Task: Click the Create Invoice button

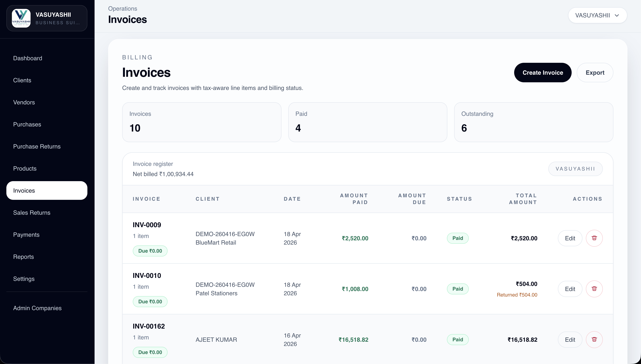Action: coord(543,73)
